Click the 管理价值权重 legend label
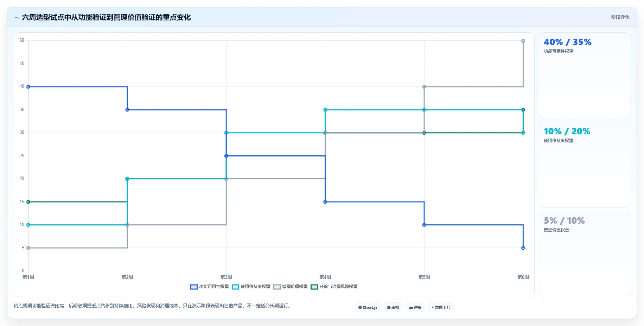 pos(295,287)
